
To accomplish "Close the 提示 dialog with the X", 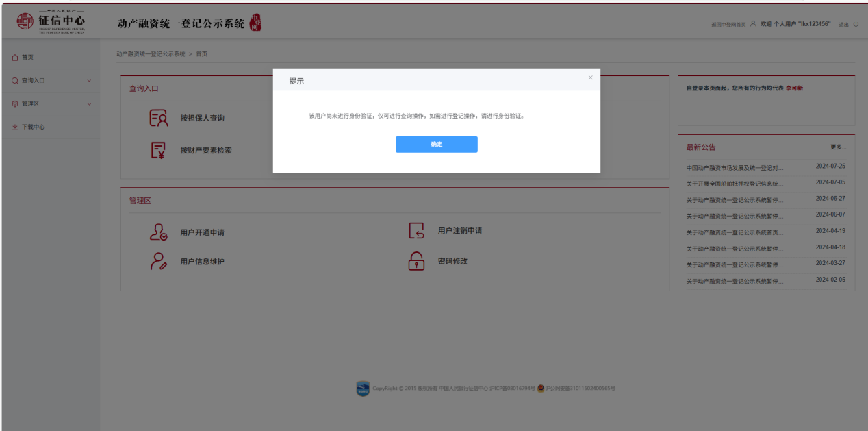I will pyautogui.click(x=591, y=77).
